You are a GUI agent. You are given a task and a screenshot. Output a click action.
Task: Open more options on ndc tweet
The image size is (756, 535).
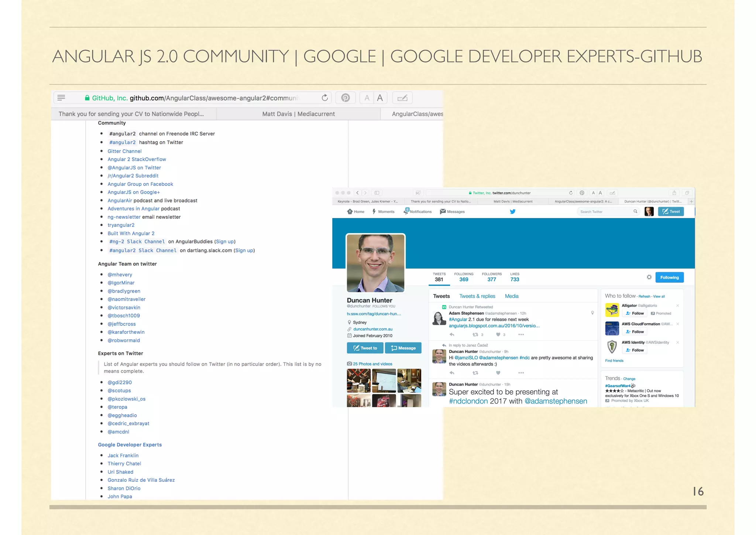pyautogui.click(x=521, y=373)
